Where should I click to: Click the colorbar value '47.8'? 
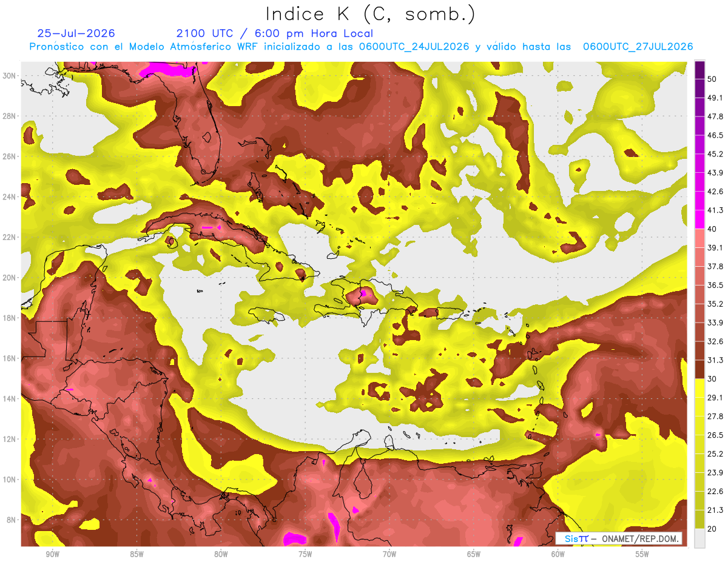pyautogui.click(x=715, y=116)
